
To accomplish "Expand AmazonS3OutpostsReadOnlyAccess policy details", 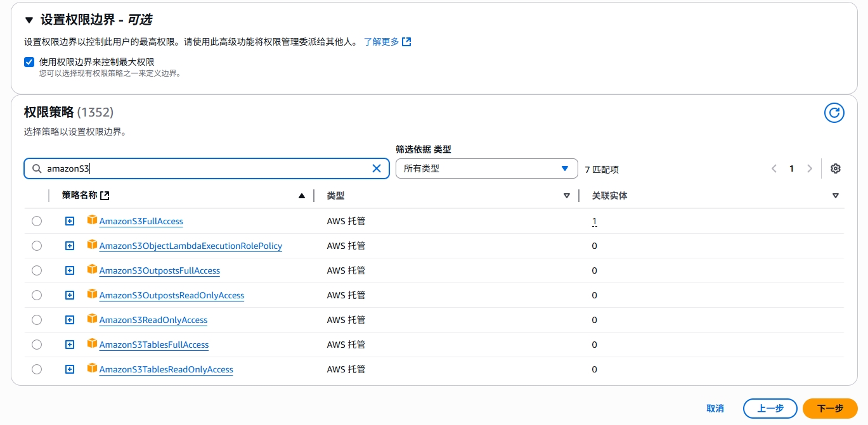I will pos(70,295).
